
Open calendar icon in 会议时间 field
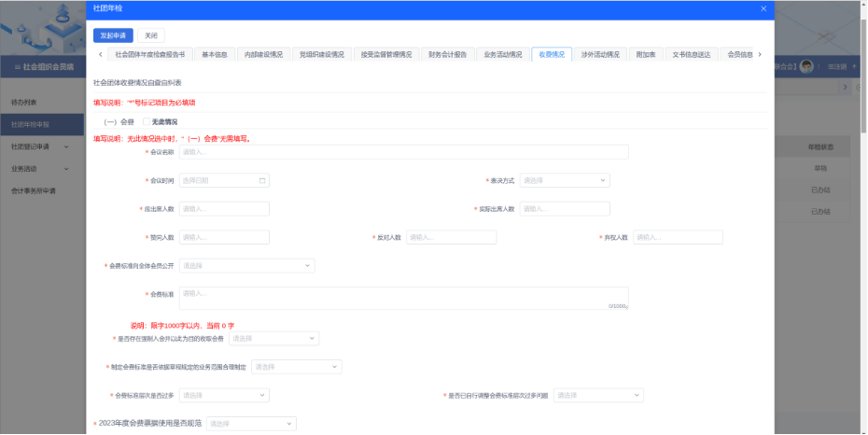pos(263,180)
